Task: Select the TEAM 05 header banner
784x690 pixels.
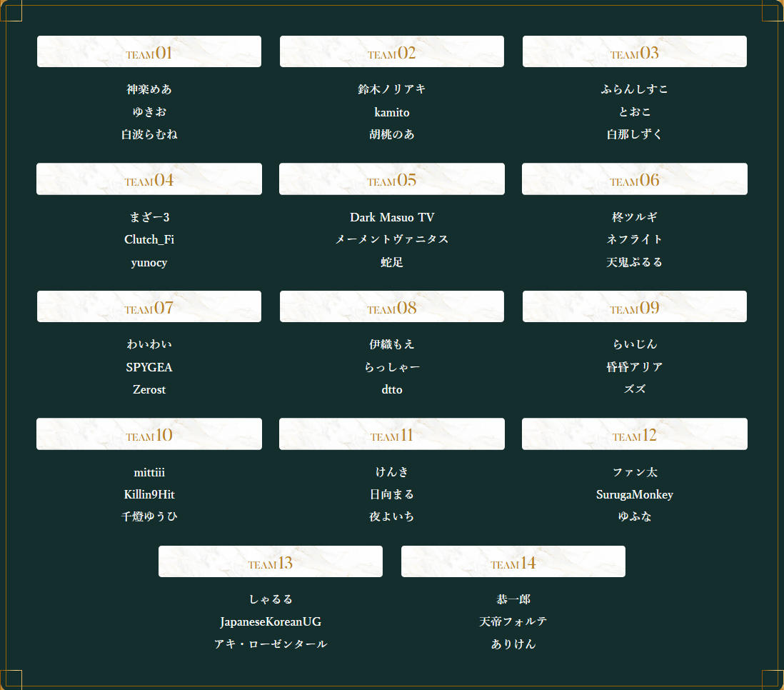Action: pos(392,179)
